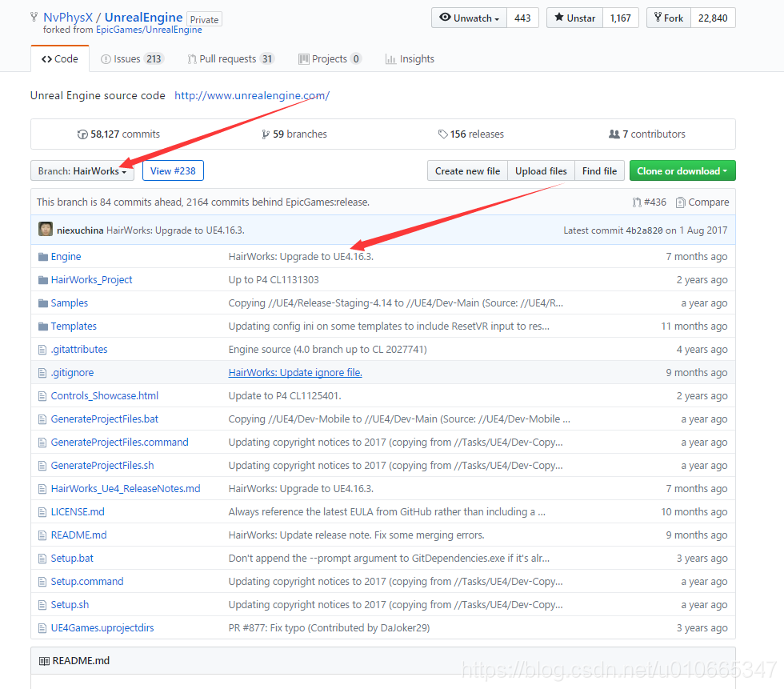
Task: Click the HairWorks_Project folder icon
Action: pos(43,280)
